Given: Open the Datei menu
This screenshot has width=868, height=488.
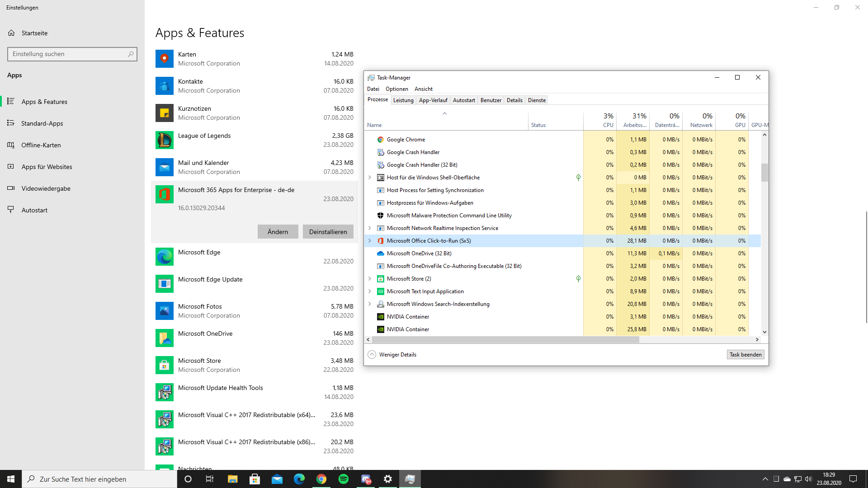Looking at the screenshot, I should click(x=373, y=89).
